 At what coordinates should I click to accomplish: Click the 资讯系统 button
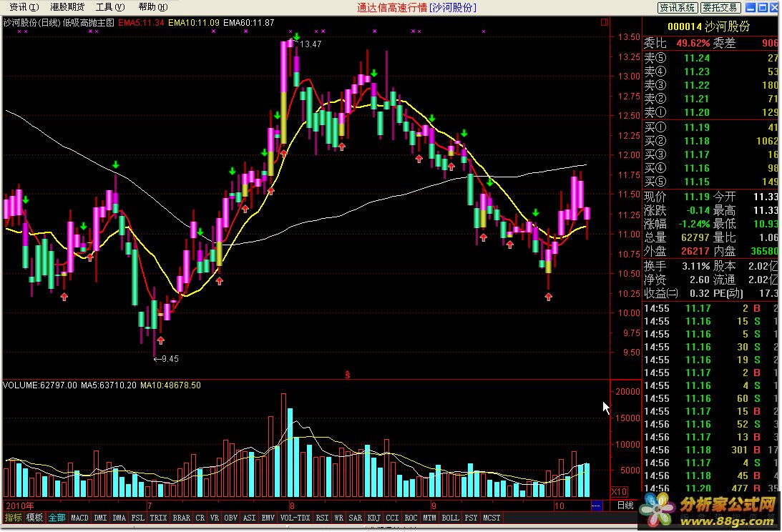click(x=678, y=7)
